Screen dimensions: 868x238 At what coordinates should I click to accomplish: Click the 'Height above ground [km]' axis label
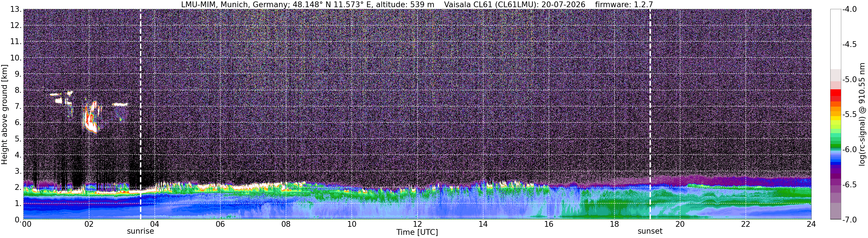[x=4, y=115]
